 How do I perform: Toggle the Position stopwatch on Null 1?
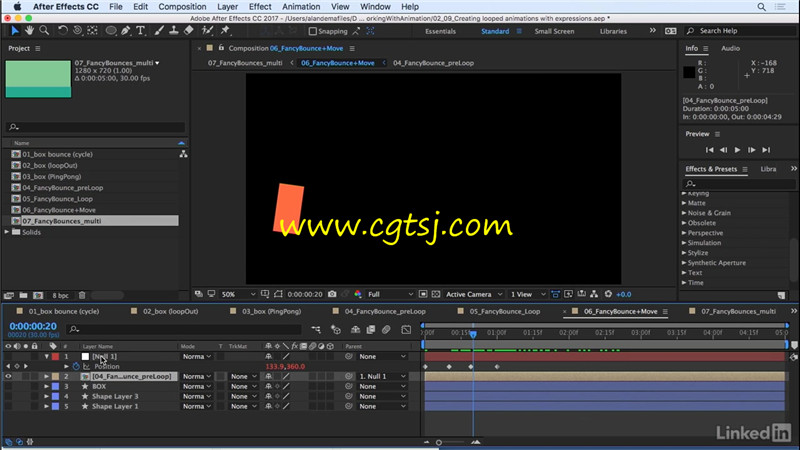click(x=76, y=366)
